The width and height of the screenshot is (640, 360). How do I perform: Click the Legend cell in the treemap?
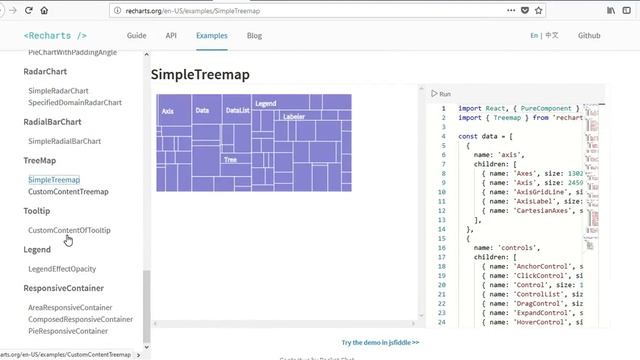(280, 102)
